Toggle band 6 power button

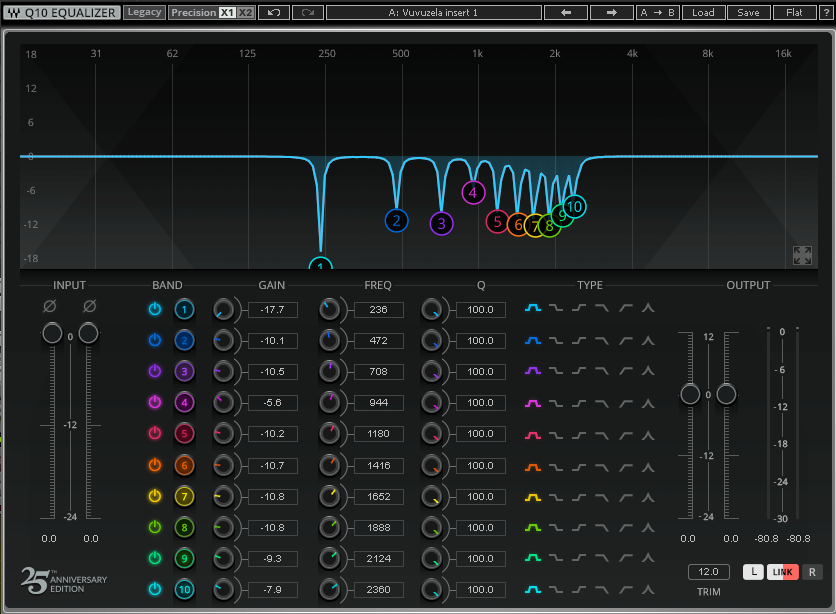coord(155,465)
